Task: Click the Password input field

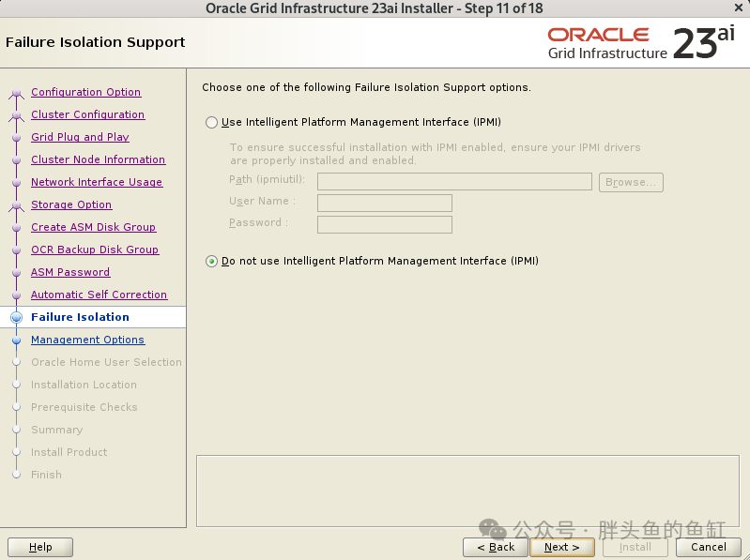Action: pos(385,224)
